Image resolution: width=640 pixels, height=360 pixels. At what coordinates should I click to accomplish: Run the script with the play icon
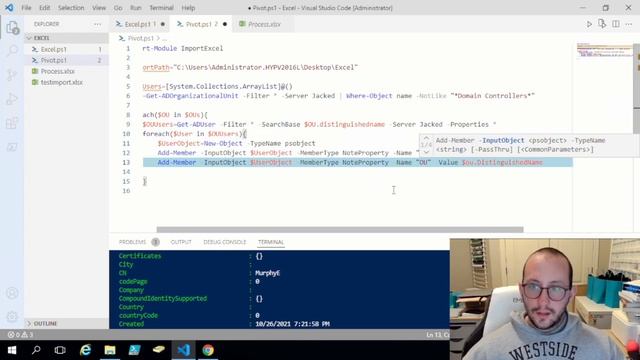point(589,24)
